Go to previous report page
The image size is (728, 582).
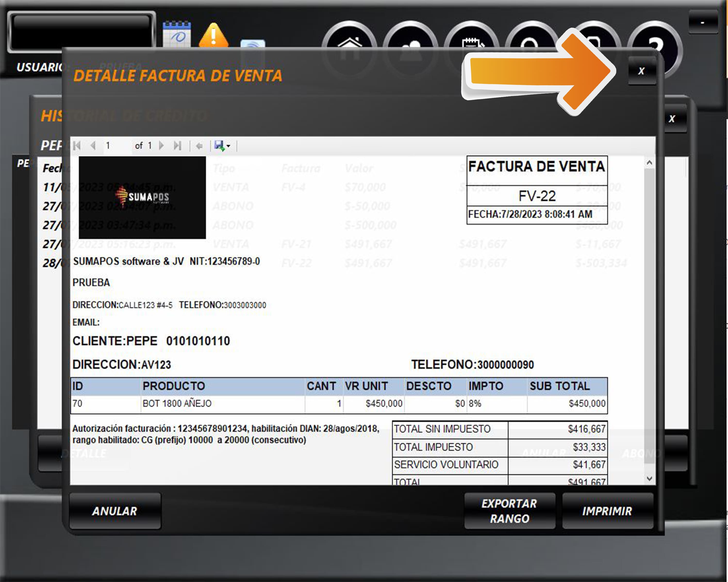tap(93, 146)
